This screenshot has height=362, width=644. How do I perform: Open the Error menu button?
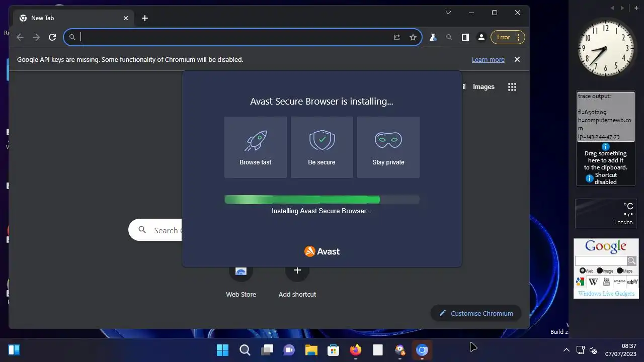508,37
